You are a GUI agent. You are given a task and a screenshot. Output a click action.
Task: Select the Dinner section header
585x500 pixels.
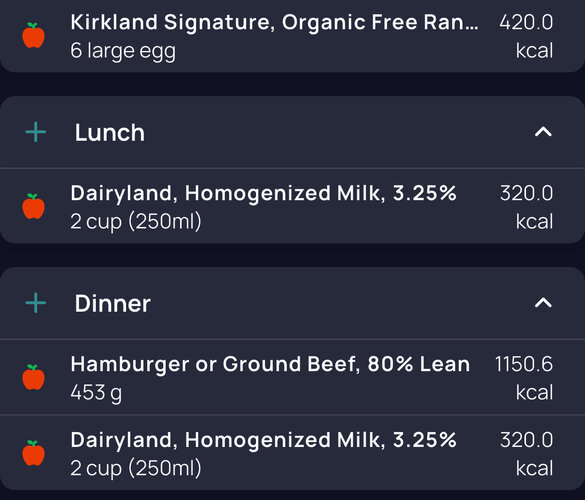(x=292, y=303)
